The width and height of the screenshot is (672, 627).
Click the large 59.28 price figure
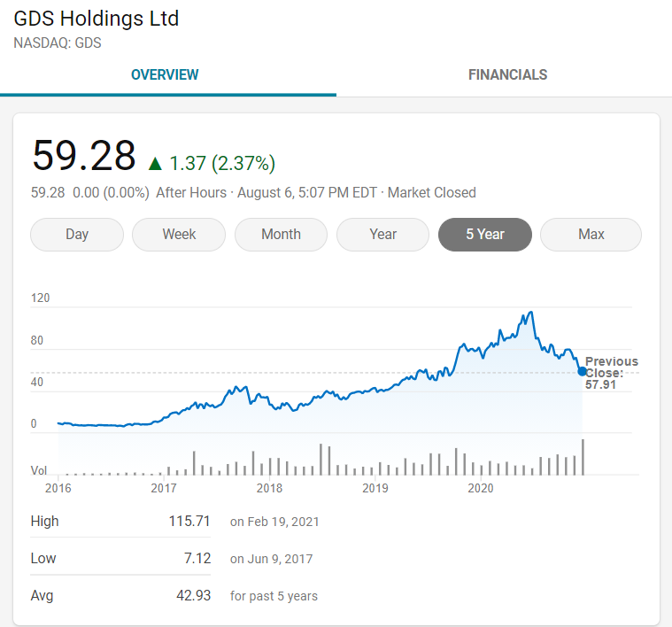(84, 155)
